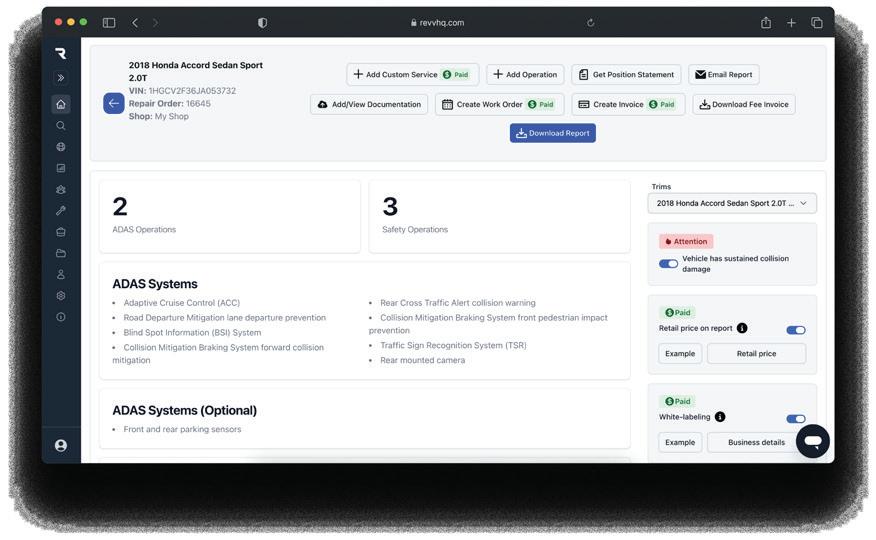The image size is (876, 540).
Task: Click Blind Spot Information (BSI) System item
Action: 192,332
